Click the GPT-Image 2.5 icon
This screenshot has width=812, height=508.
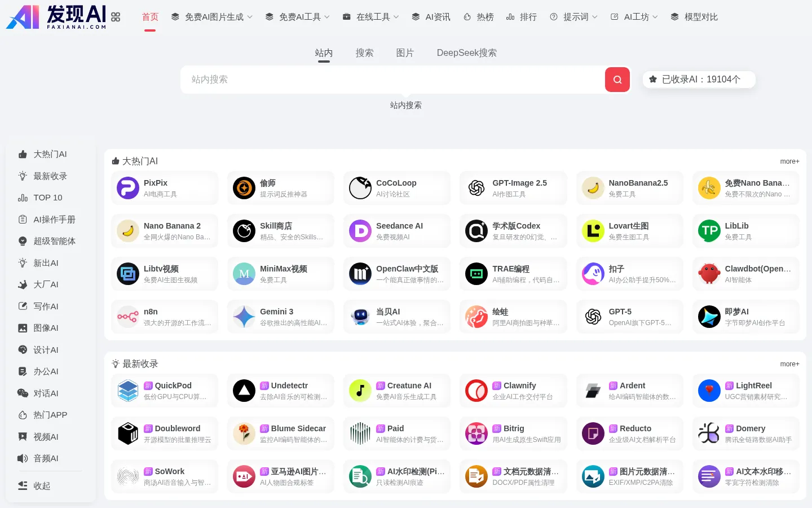[476, 188]
